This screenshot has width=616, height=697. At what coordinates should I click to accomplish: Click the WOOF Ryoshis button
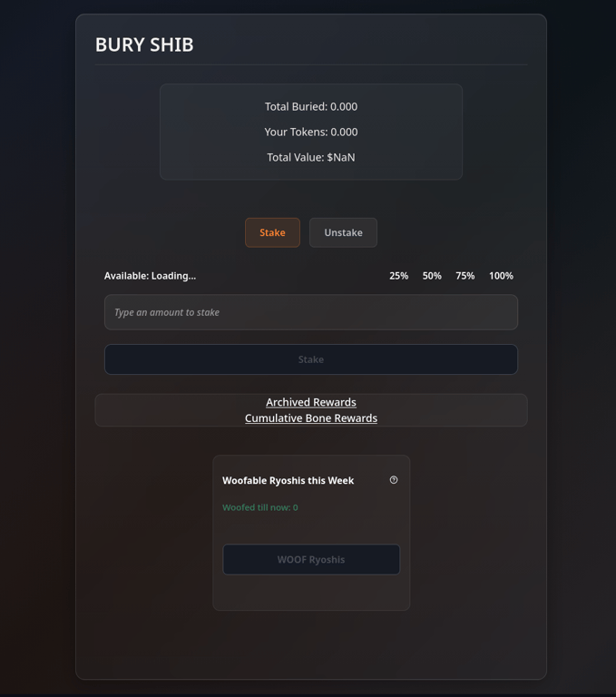tap(311, 560)
